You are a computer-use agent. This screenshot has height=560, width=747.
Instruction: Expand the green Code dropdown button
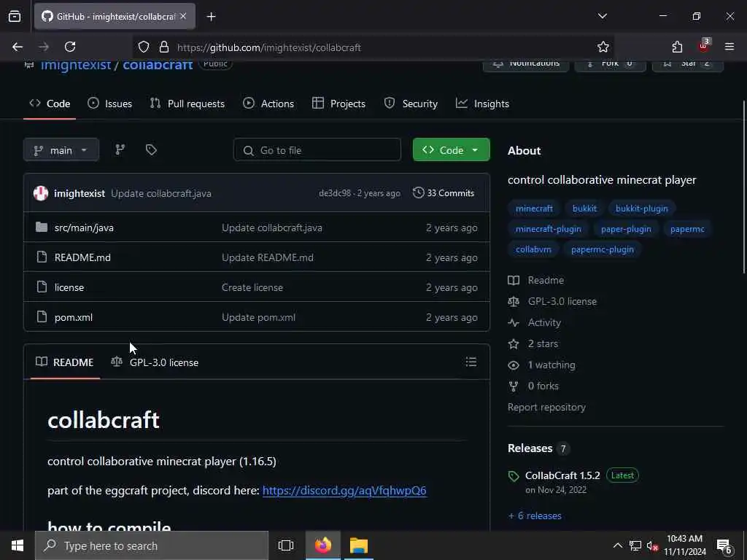coord(451,150)
